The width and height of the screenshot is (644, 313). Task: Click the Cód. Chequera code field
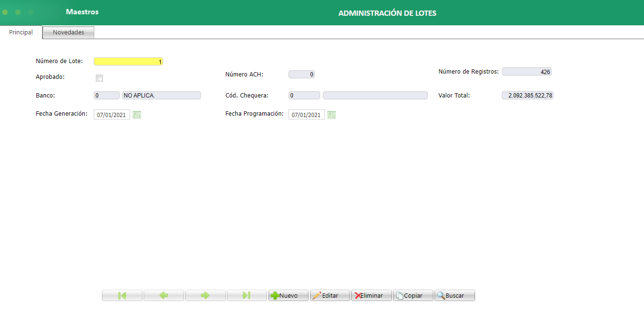click(x=304, y=95)
